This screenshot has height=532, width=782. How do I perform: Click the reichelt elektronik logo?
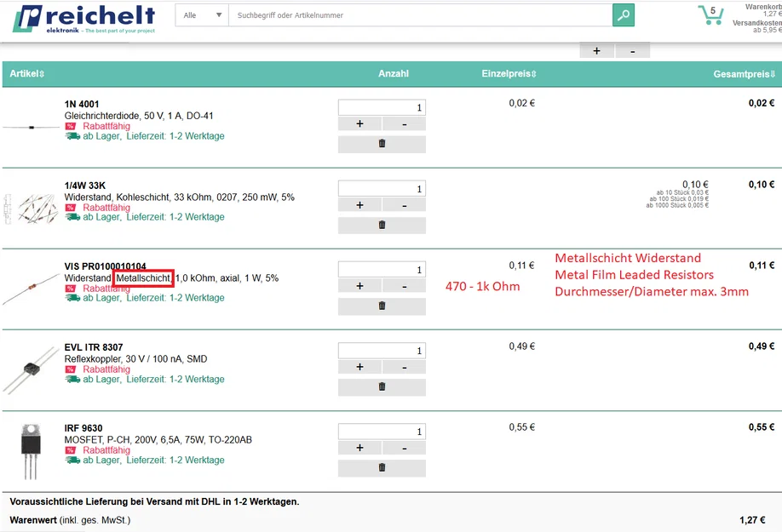pos(83,19)
